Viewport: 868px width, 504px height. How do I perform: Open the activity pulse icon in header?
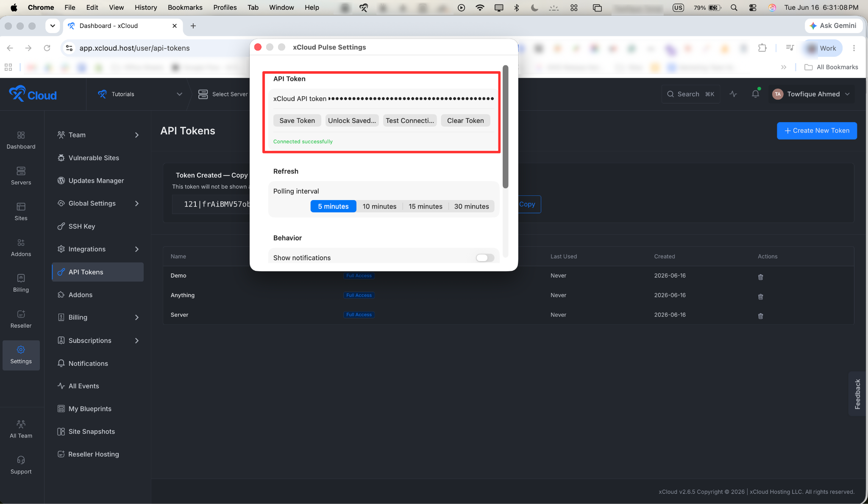click(x=733, y=94)
